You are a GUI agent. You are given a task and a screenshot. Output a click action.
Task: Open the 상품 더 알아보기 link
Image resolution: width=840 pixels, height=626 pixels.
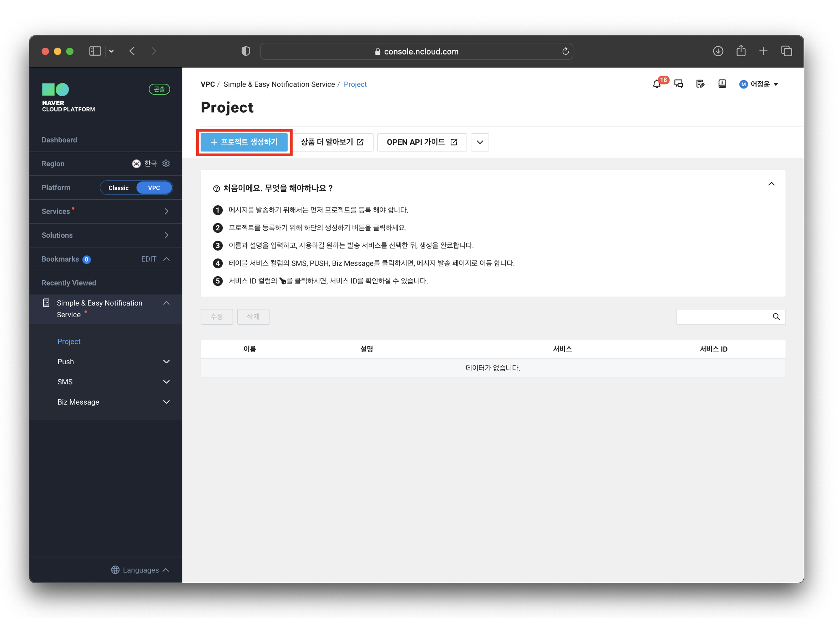(332, 142)
